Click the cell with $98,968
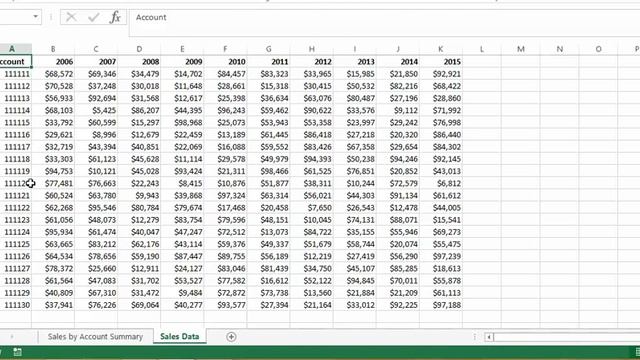640x360 pixels. click(x=182, y=122)
